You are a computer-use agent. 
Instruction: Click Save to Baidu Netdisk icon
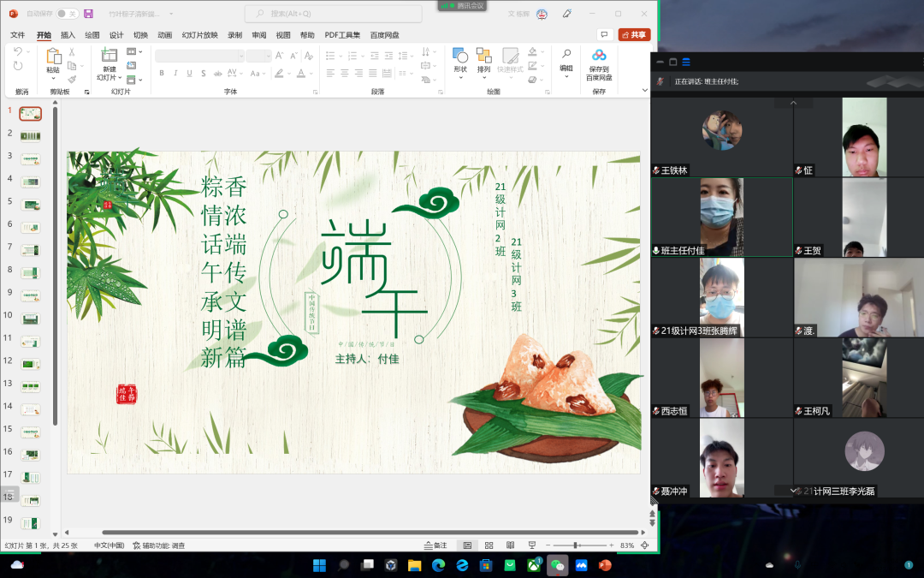pyautogui.click(x=599, y=61)
